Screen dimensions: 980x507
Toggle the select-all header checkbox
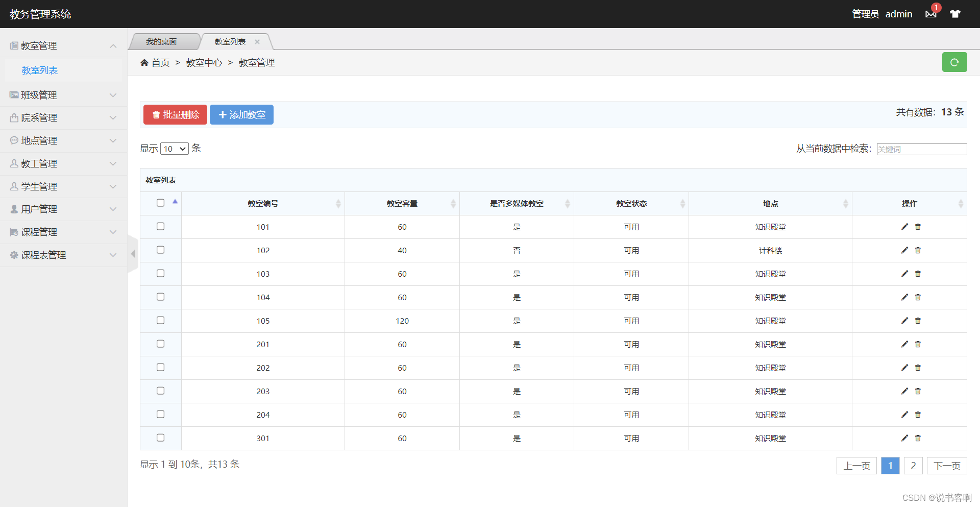coord(160,203)
